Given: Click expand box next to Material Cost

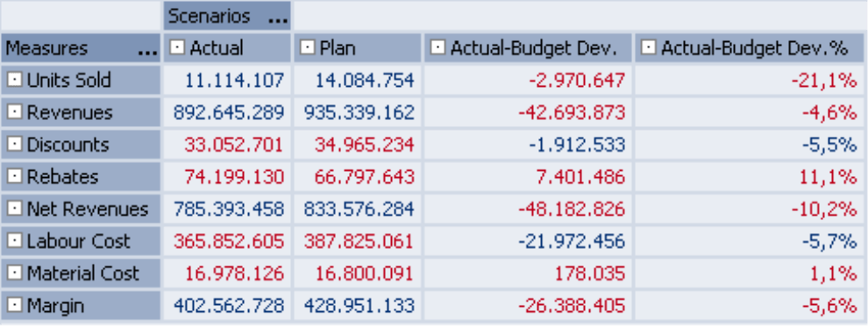Looking at the screenshot, I should coord(14,273).
